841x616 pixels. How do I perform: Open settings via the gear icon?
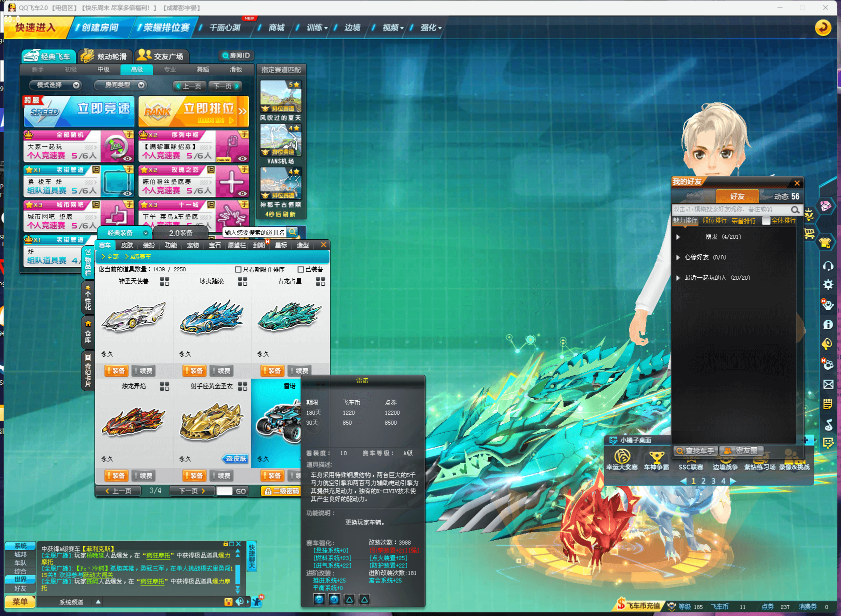828,285
